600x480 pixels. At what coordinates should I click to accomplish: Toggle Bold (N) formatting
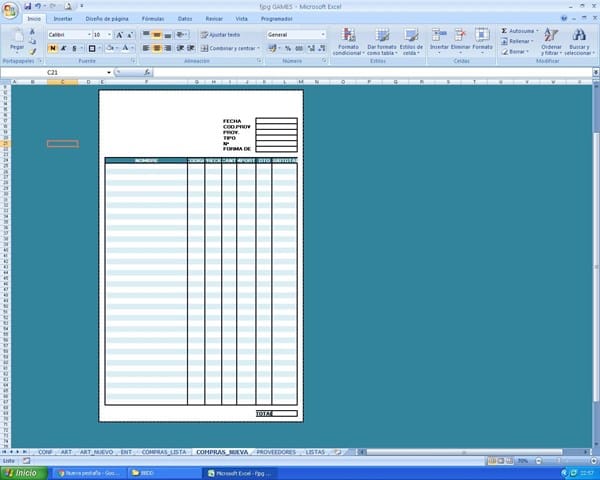pos(52,48)
